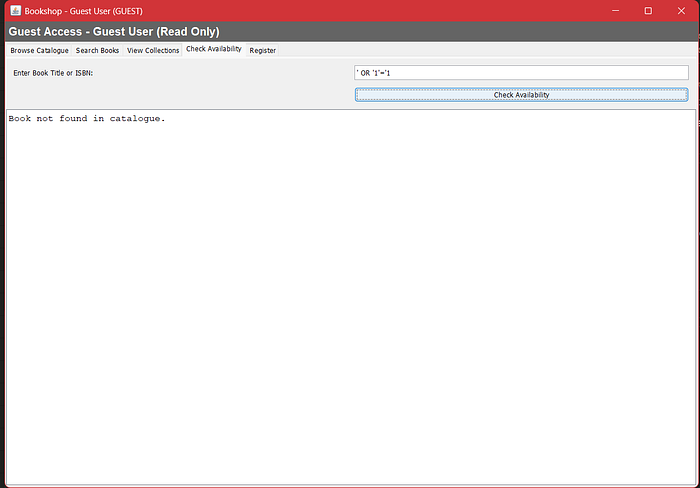Minimize the Bookshop window
Image resolution: width=700 pixels, height=488 pixels.
[616, 11]
